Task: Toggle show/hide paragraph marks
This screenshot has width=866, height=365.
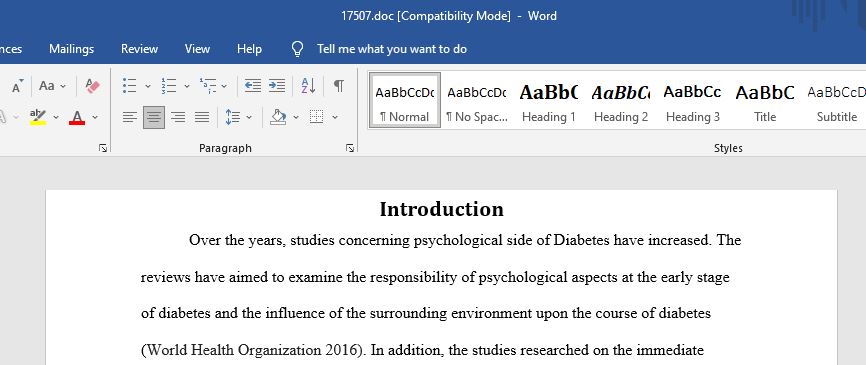Action: click(x=339, y=86)
